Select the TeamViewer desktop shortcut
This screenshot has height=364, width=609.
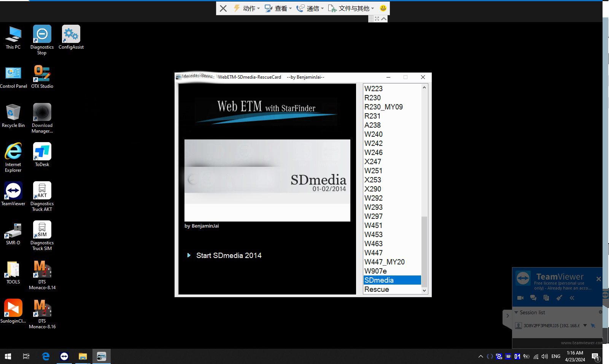tap(13, 194)
